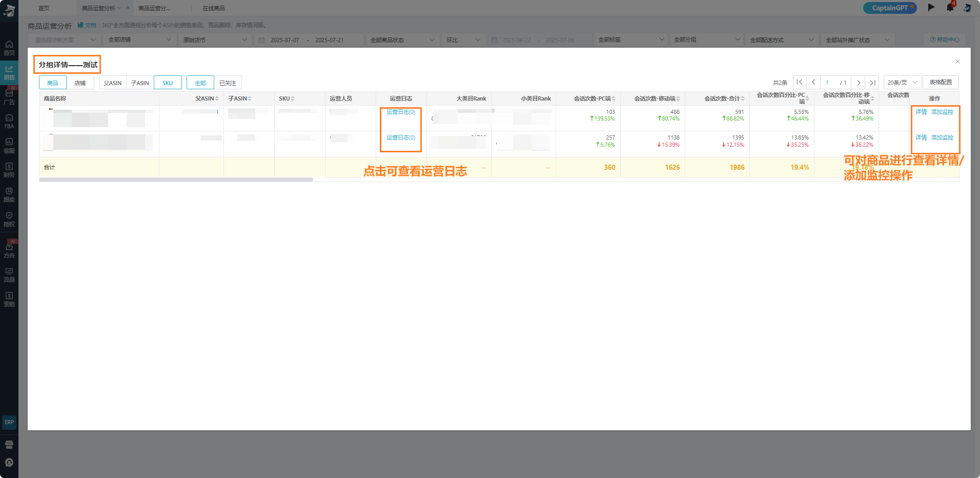Open the notification bell with badge
Viewport: 980px width, 478px height.
click(x=950, y=7)
